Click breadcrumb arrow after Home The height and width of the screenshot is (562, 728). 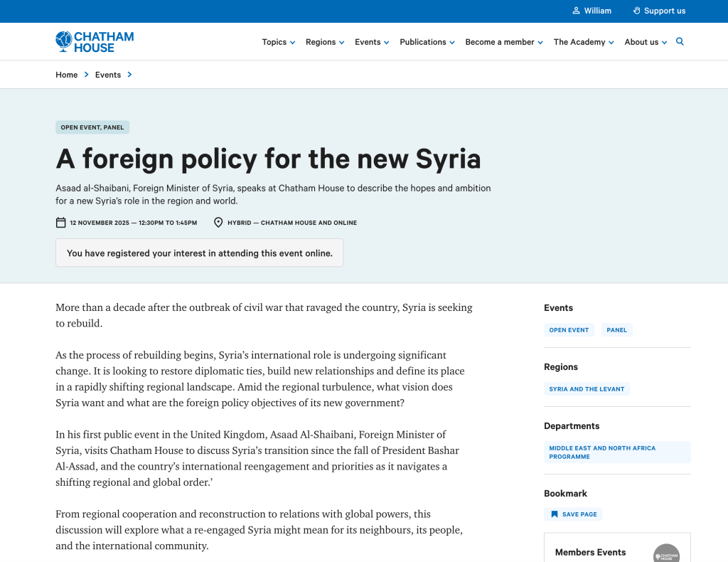tap(86, 74)
